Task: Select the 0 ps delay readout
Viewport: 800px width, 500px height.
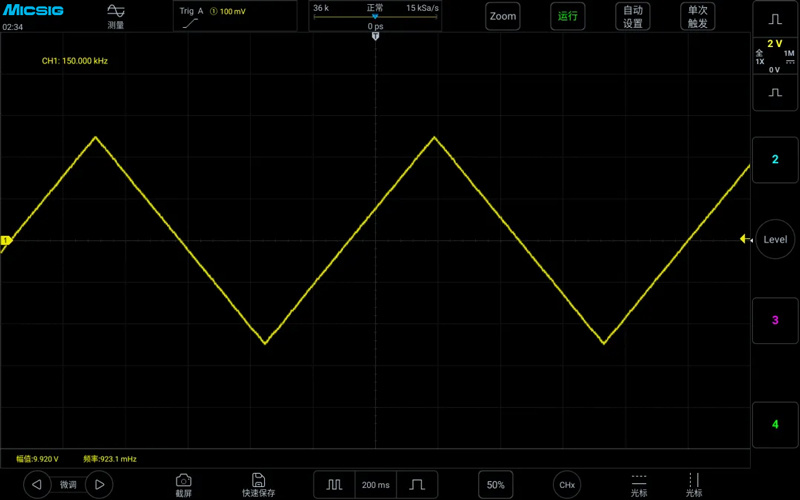Action: [x=376, y=26]
